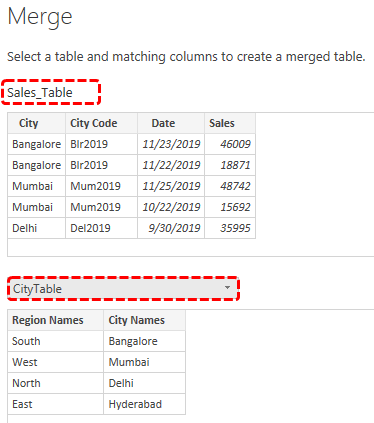Click the date cell 9/30/2019

click(x=171, y=228)
